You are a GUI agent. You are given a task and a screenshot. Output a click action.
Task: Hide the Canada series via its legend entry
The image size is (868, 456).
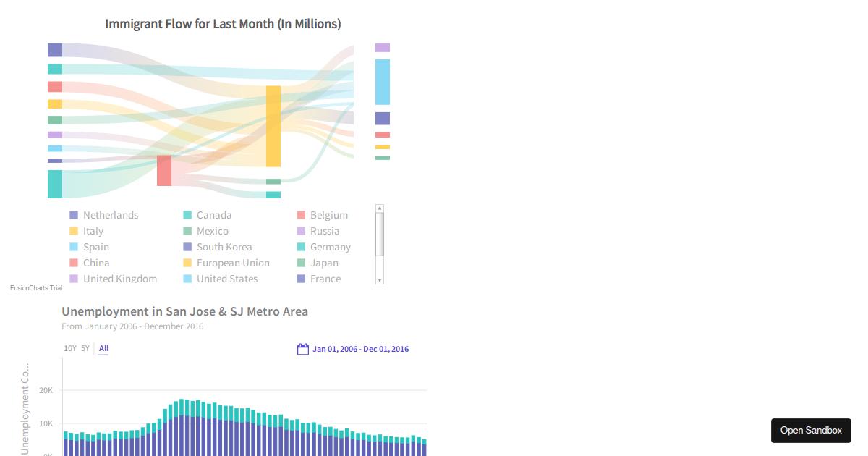click(x=213, y=215)
